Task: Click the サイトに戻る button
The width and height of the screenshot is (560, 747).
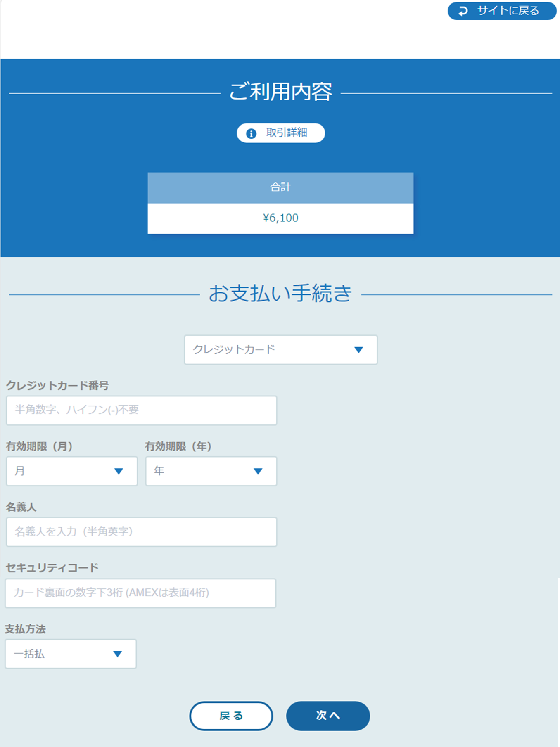Action: 502,11
